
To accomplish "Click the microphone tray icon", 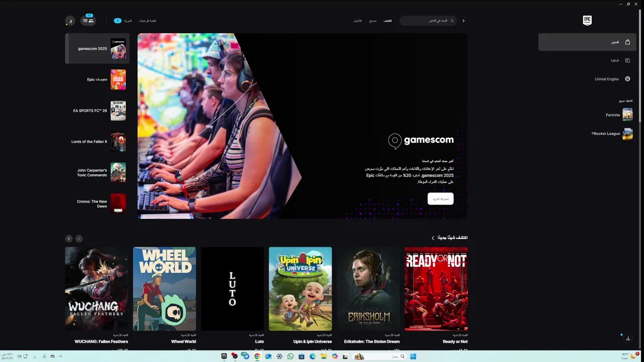I will point(44,356).
